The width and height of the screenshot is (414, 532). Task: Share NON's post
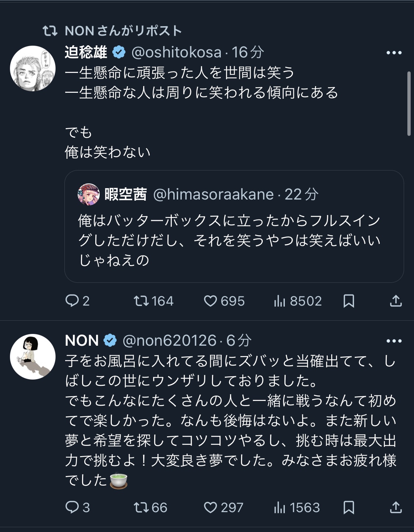coord(396,508)
